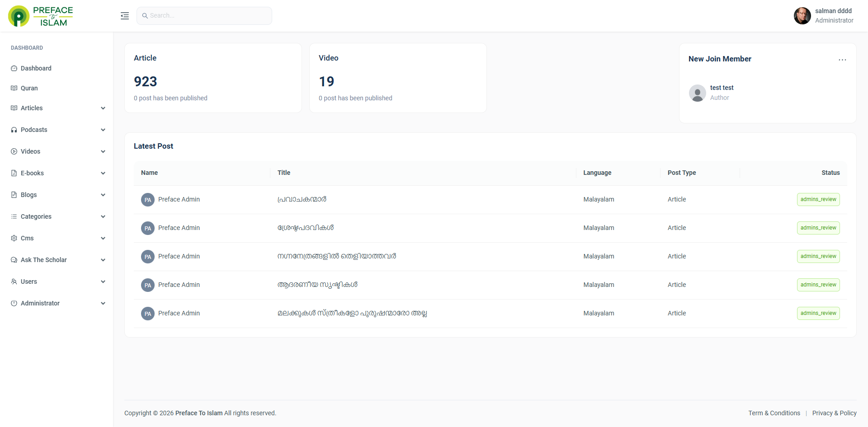
Task: Click the salman dddd profile avatar
Action: [802, 16]
